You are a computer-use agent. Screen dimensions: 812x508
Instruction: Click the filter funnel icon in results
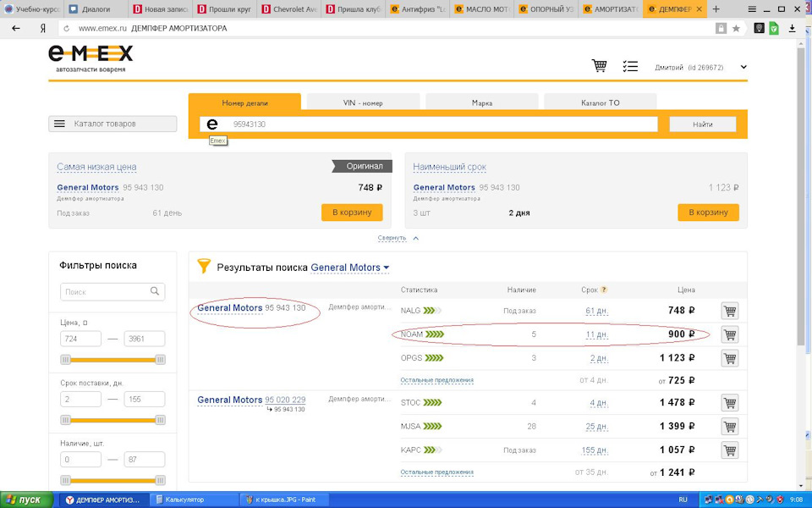pos(204,267)
